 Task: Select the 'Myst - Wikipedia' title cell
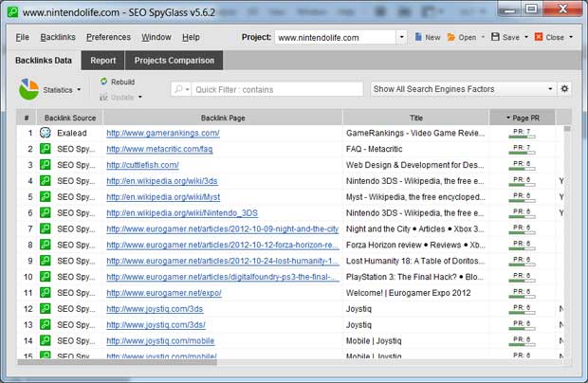[415, 197]
